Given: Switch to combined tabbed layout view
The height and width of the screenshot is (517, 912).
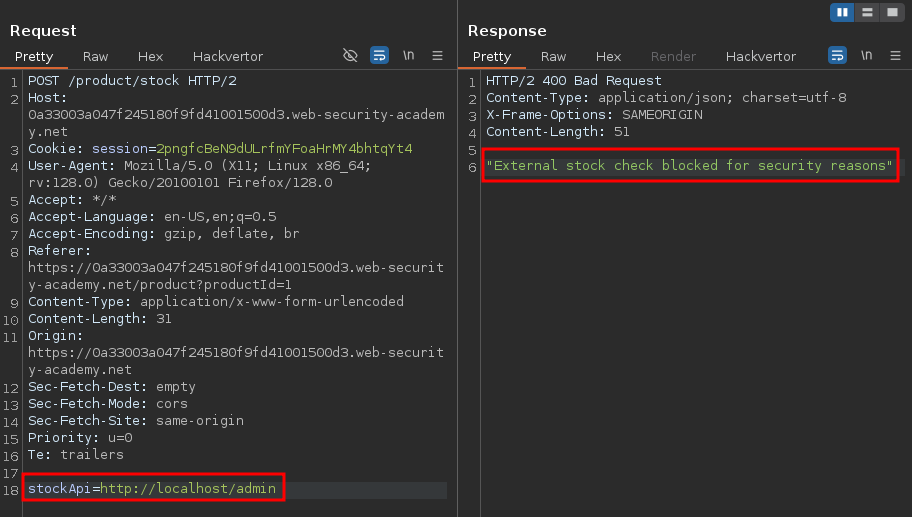Looking at the screenshot, I should [891, 12].
